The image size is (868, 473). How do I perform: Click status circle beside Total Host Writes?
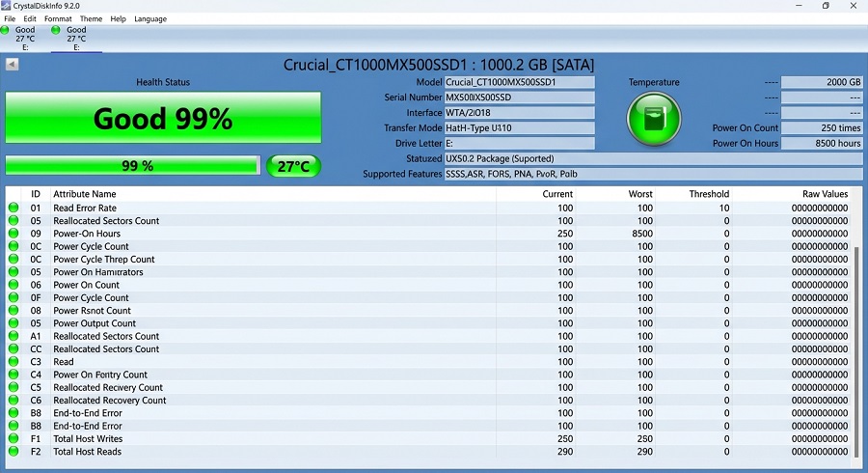point(14,438)
